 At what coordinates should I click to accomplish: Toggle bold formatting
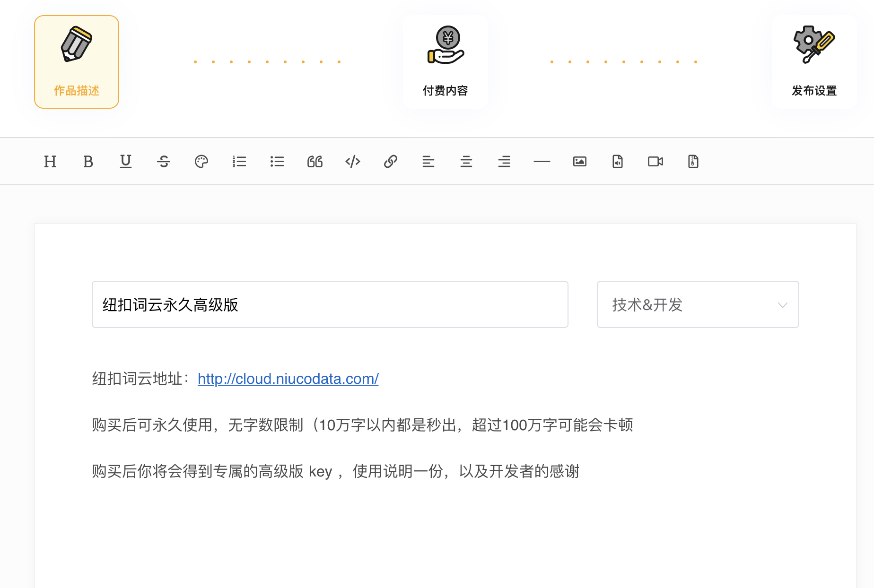coord(88,162)
